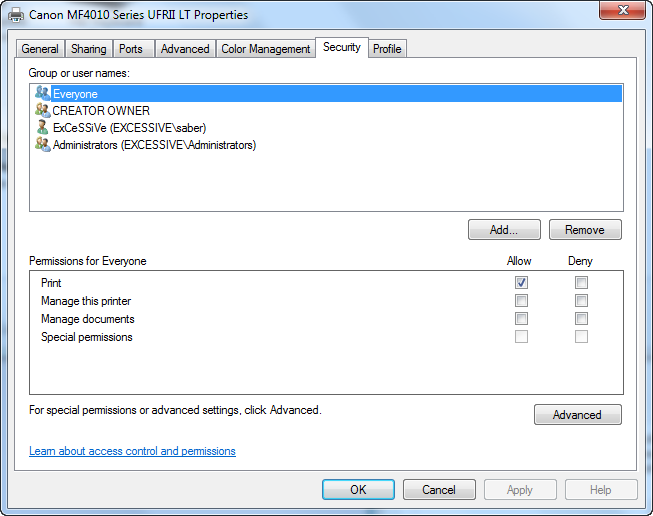Image resolution: width=653 pixels, height=516 pixels.
Task: Open the Profile tab
Action: (x=387, y=49)
